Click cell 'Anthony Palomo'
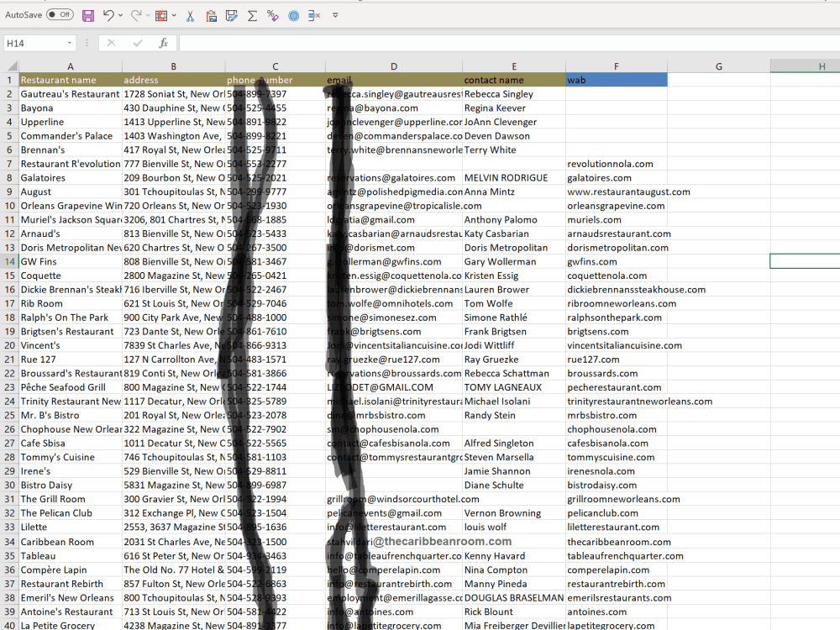Screen dimensions: 840x630 click(x=514, y=219)
